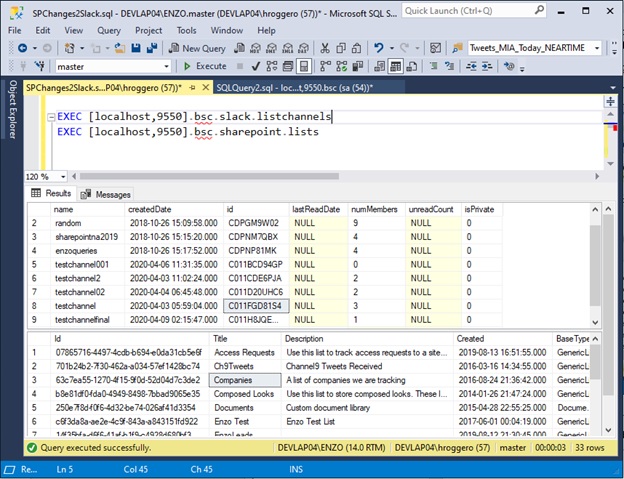This screenshot has width=624, height=479.
Task: Click the Open File folder icon
Action: coord(120,48)
